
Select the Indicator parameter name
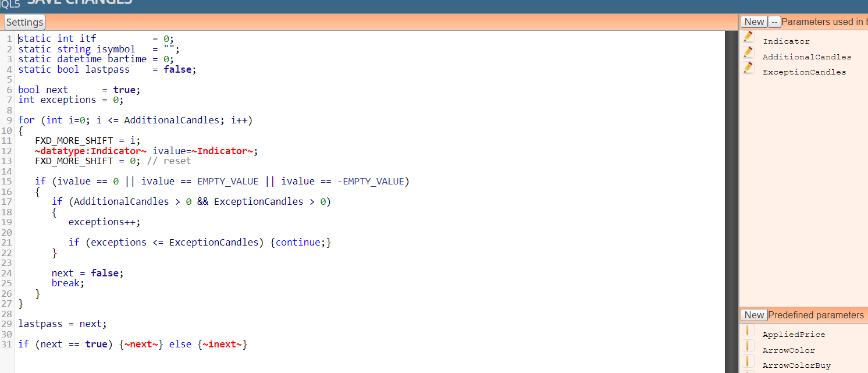786,41
